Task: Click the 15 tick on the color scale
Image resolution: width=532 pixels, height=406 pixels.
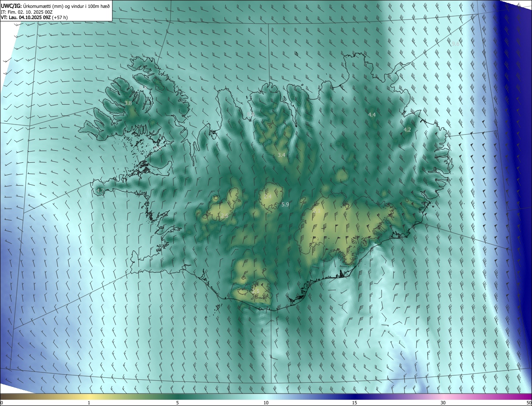Action: [355, 403]
